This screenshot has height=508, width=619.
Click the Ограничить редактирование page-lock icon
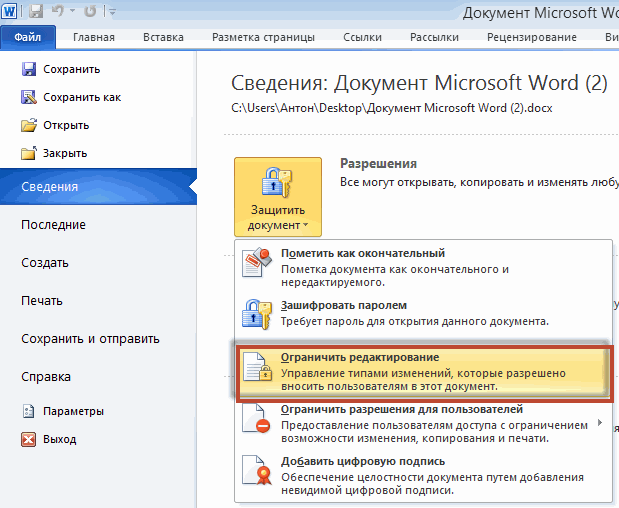[x=258, y=367]
